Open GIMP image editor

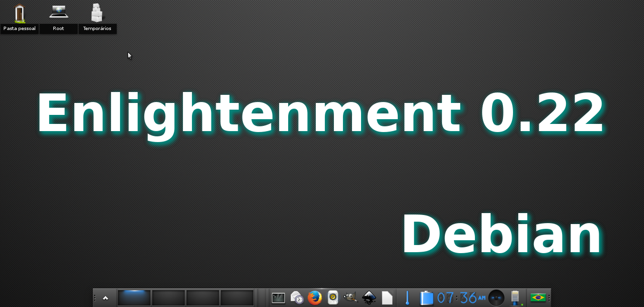(350, 297)
